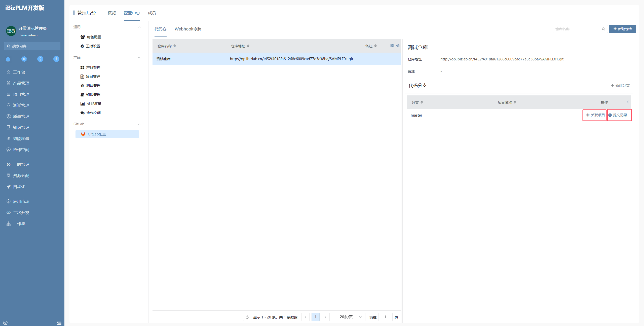
Task: Switch to Webhook令牌 tab
Action: coord(188,29)
